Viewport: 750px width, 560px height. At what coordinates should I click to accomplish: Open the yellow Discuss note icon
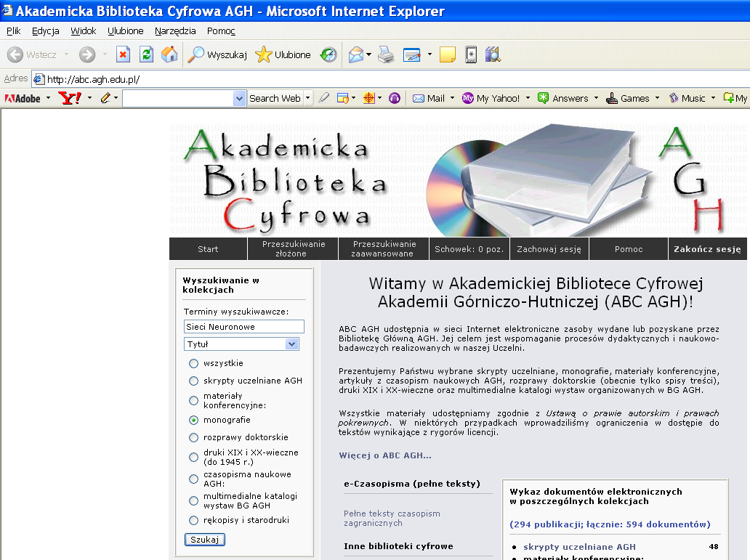click(x=448, y=54)
